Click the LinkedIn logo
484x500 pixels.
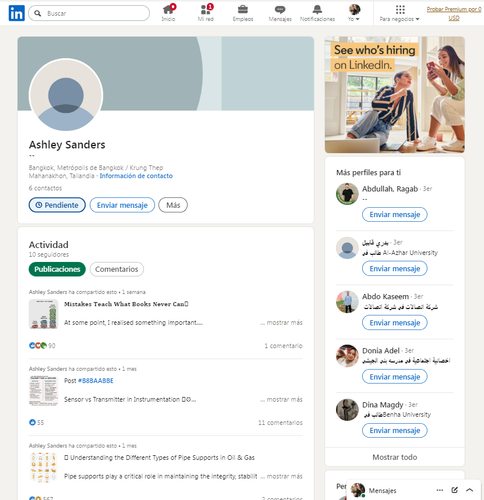coord(16,13)
